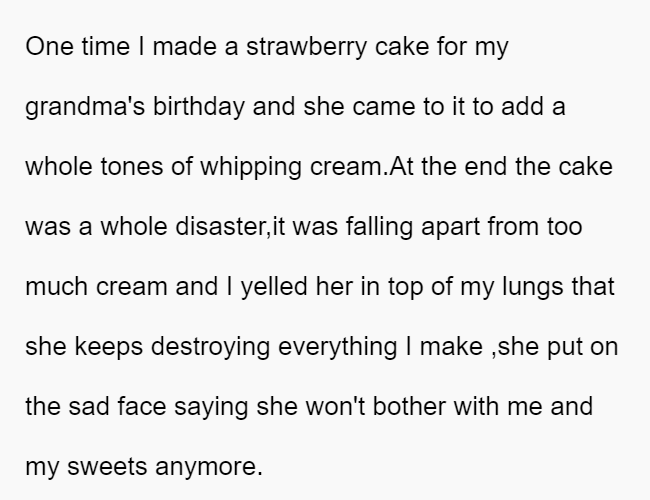Screen dimensions: 650x500
Task: Click on the word "yelled"
Action: pos(274,287)
